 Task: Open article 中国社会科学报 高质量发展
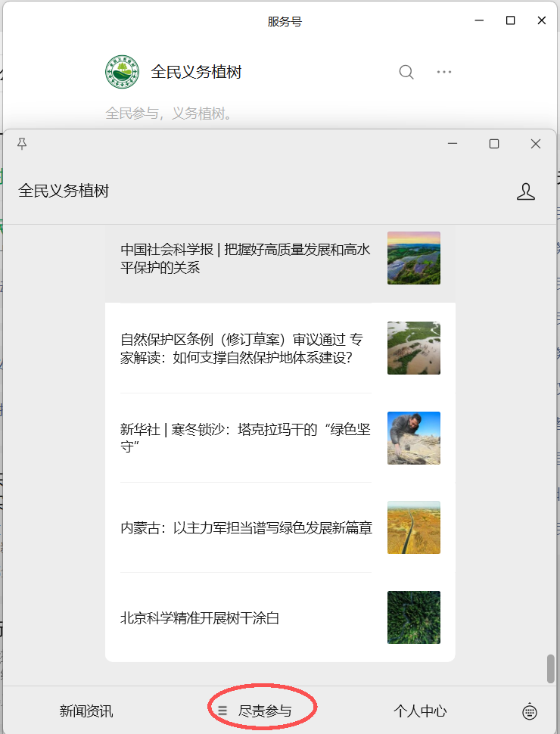245,258
